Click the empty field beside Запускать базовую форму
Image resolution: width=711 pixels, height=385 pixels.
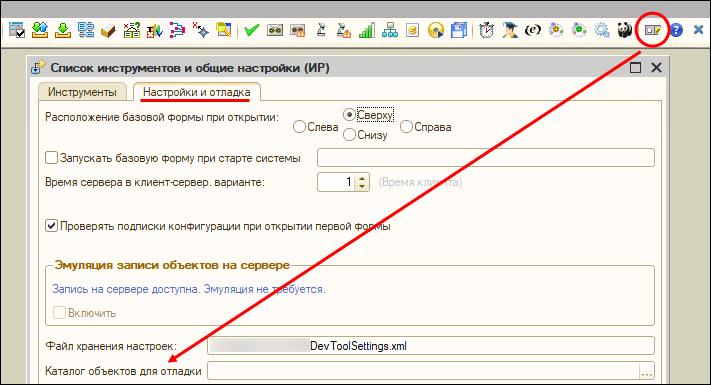pos(486,157)
